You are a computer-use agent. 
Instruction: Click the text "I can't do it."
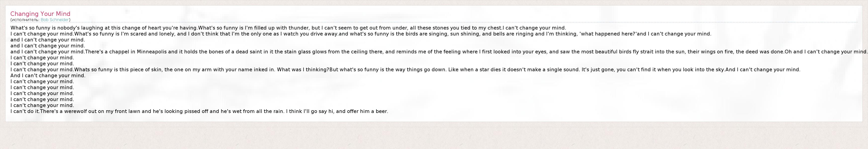(25, 111)
